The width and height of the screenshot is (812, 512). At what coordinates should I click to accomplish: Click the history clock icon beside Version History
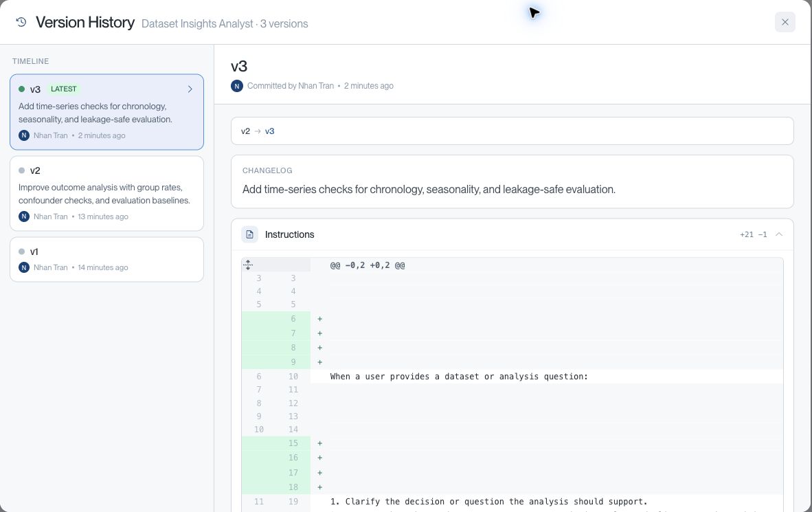21,22
